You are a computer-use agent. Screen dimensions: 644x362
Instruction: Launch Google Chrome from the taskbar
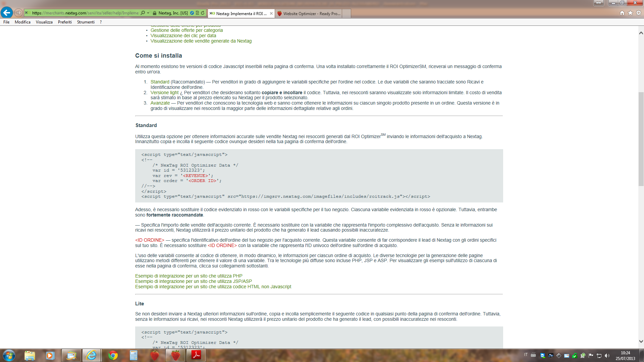(x=113, y=355)
